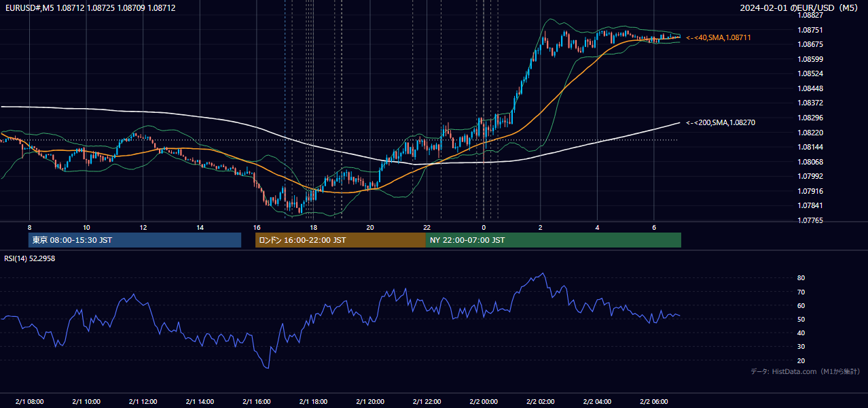The height and width of the screenshot is (408, 868).
Task: Click the 2/1 14:00 bottom time label
Action: (200, 401)
